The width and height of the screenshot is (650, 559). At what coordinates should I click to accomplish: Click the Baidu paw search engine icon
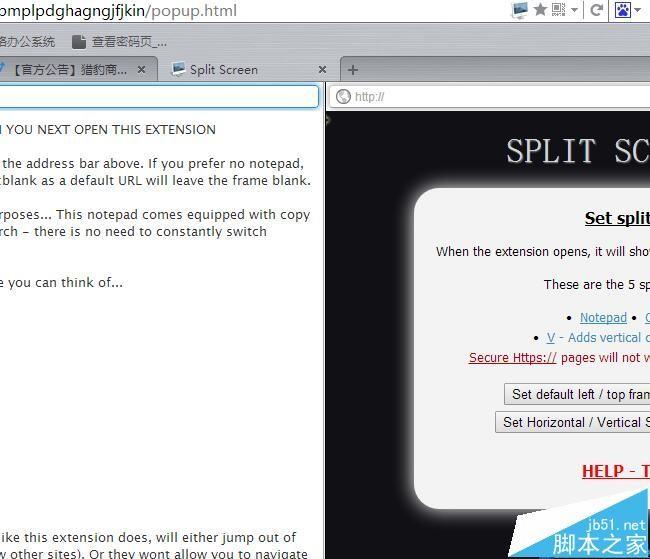(623, 10)
